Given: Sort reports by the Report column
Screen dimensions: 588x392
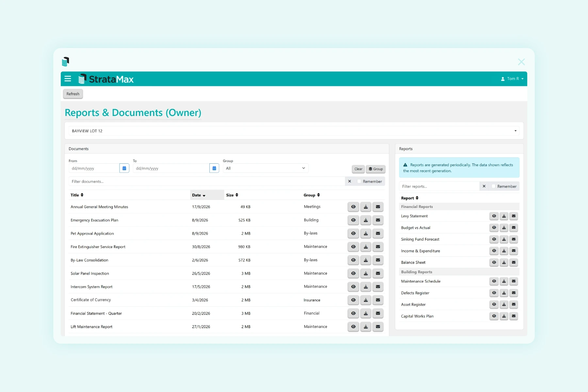Looking at the screenshot, I should point(410,198).
